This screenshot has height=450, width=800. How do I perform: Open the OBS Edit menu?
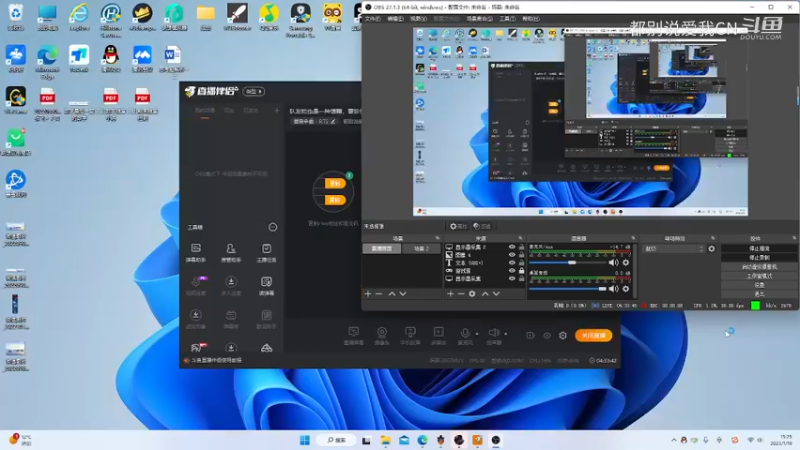395,19
